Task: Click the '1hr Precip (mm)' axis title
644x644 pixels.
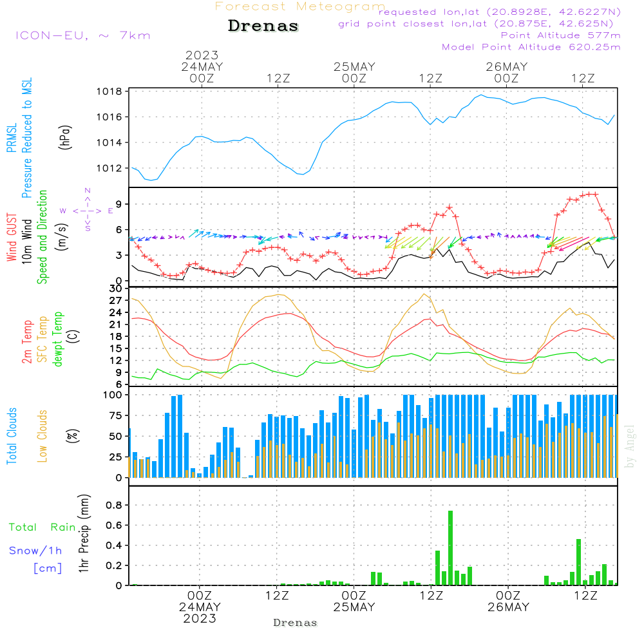Action: [84, 533]
